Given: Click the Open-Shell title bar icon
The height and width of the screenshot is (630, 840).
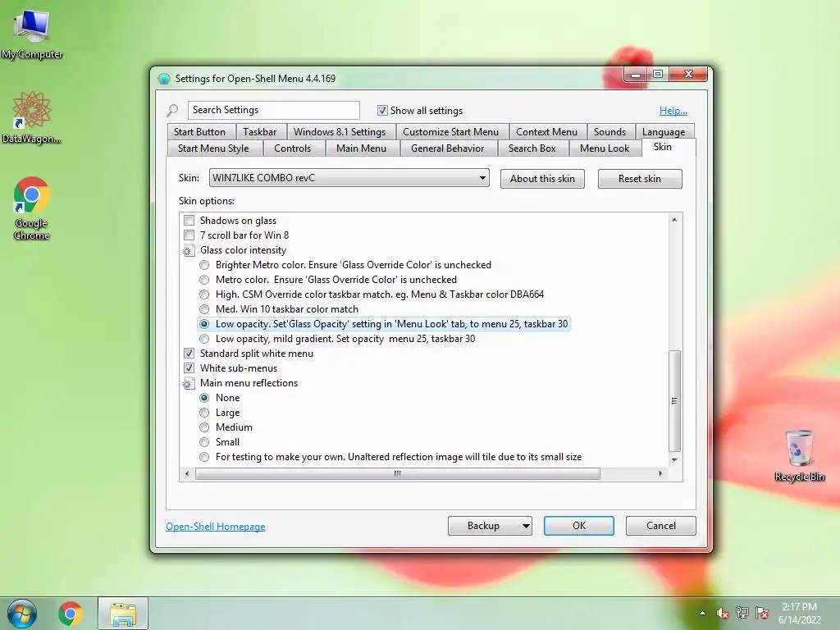Looking at the screenshot, I should (x=164, y=79).
